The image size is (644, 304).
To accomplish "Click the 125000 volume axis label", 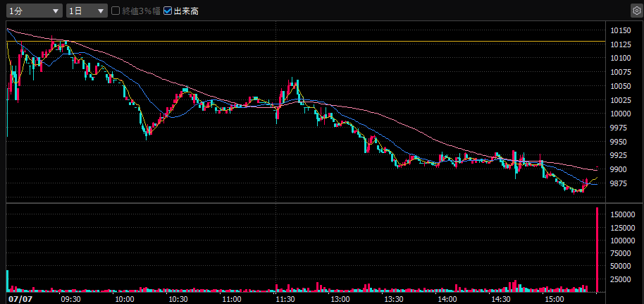I will (622, 228).
